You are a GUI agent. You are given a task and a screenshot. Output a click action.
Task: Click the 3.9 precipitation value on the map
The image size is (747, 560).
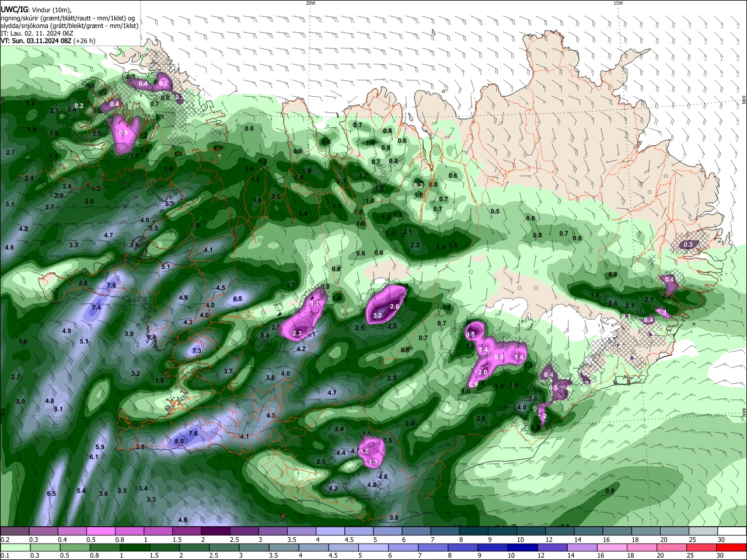click(129, 334)
